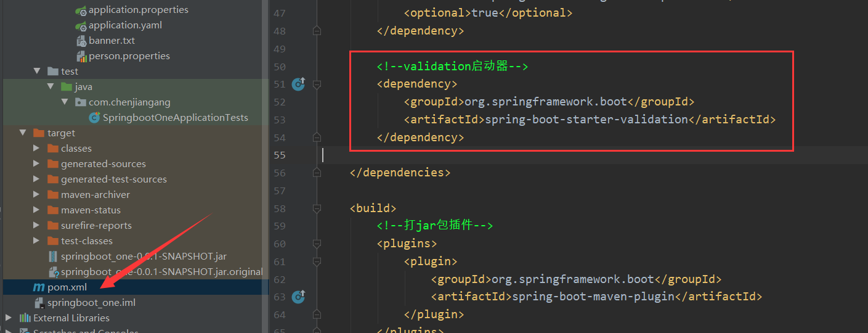
Task: Expand the test-classes folder
Action: point(37,241)
